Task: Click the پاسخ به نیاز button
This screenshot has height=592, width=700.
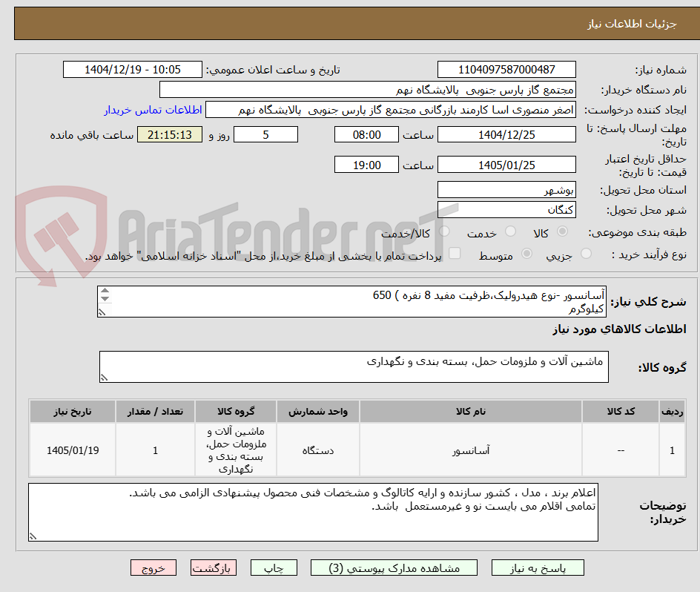Action: point(538,568)
